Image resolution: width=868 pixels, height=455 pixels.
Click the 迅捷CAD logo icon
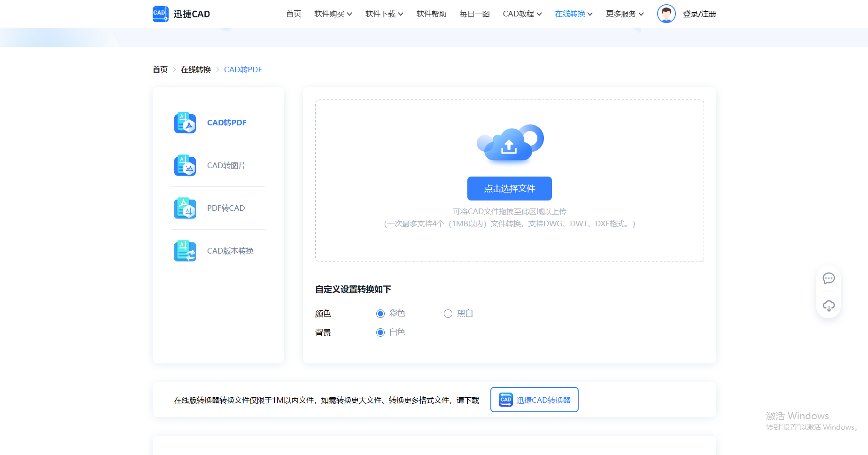[161, 14]
